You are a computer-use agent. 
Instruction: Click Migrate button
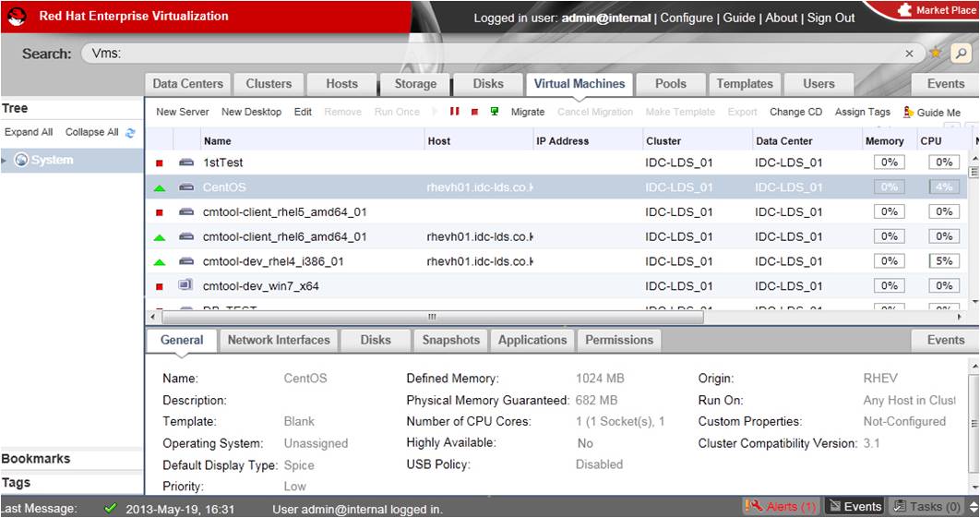click(x=528, y=112)
